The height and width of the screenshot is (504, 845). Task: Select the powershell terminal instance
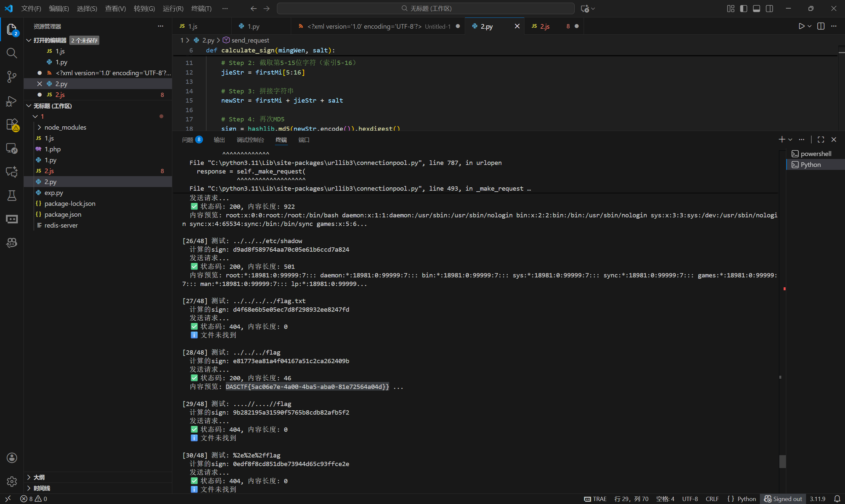coord(815,154)
